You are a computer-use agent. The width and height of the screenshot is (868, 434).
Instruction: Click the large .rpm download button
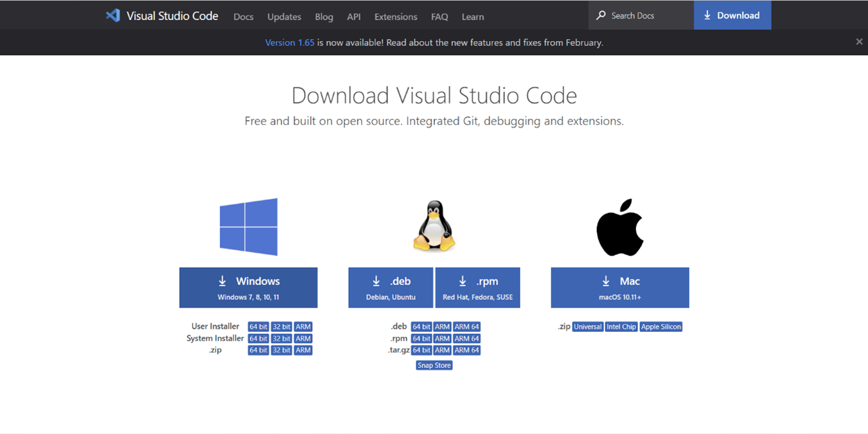coord(477,288)
